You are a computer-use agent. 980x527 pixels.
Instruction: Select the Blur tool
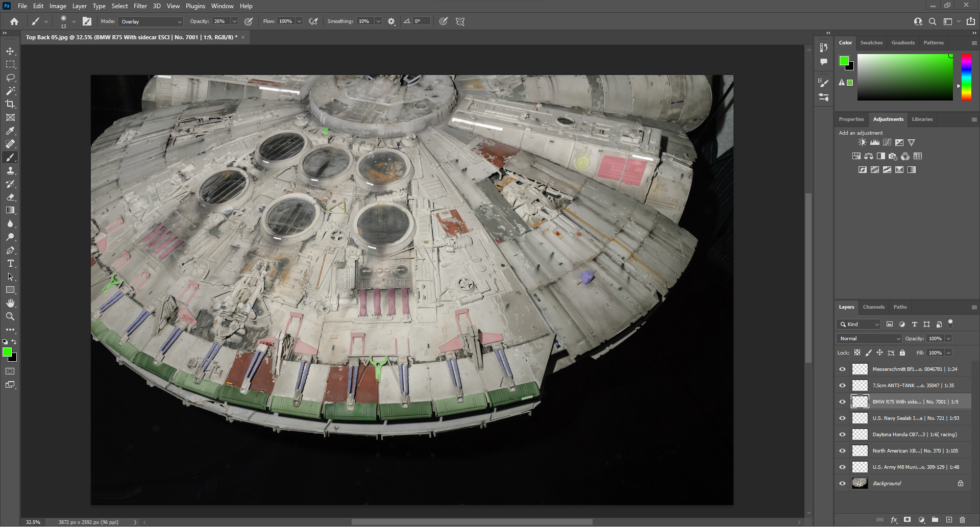[x=10, y=223]
